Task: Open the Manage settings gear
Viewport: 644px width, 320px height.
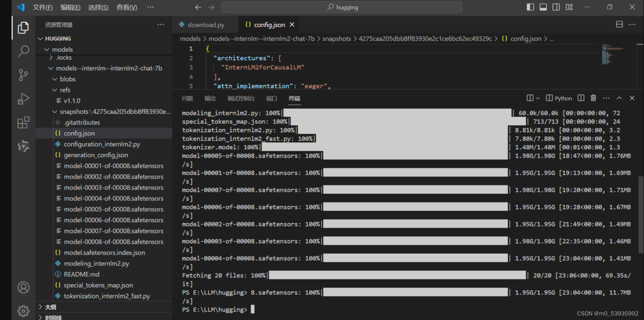Action: click(x=23, y=311)
